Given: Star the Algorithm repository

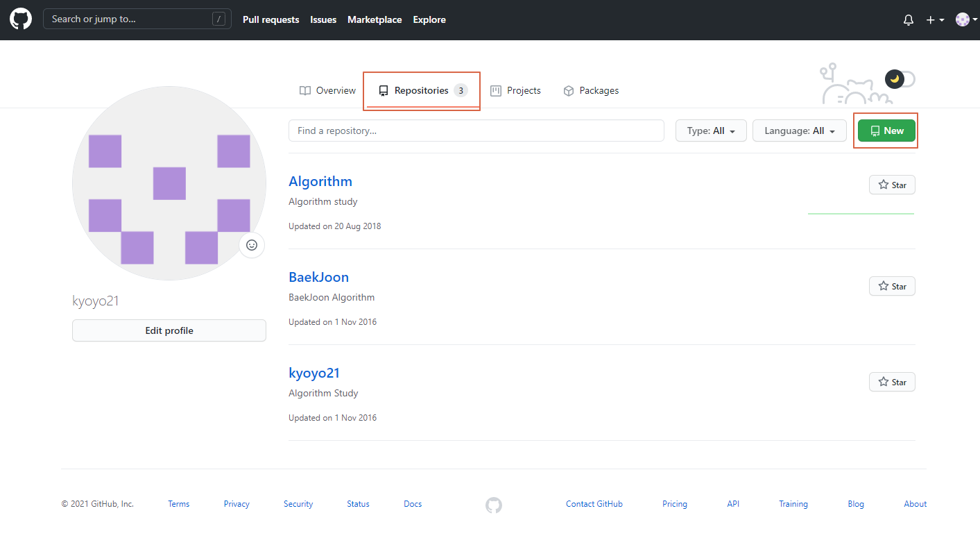Looking at the screenshot, I should (892, 185).
